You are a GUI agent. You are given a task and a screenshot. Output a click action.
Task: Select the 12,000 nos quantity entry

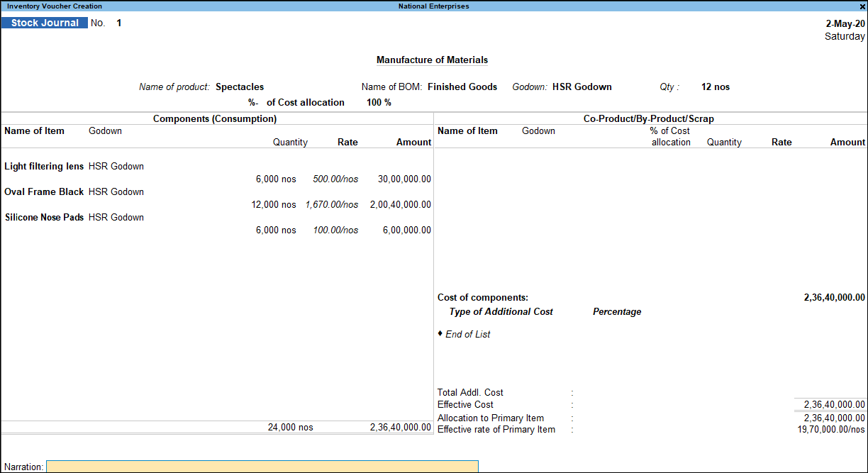pos(275,204)
